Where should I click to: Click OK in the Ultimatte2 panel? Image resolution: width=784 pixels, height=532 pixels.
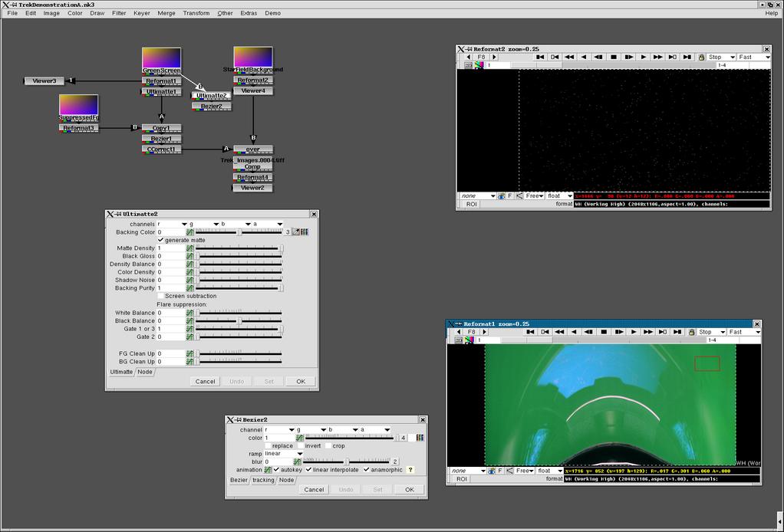click(x=301, y=381)
